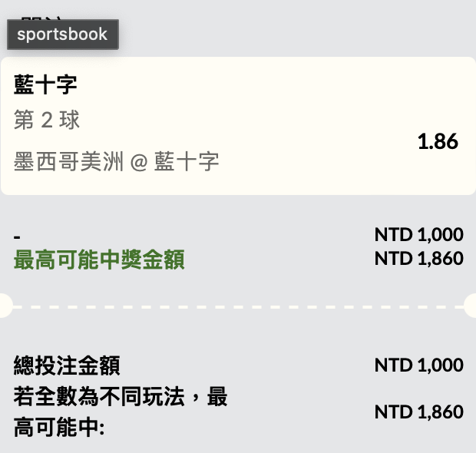
Task: Click the 高可能中: text line
Action: 59,427
